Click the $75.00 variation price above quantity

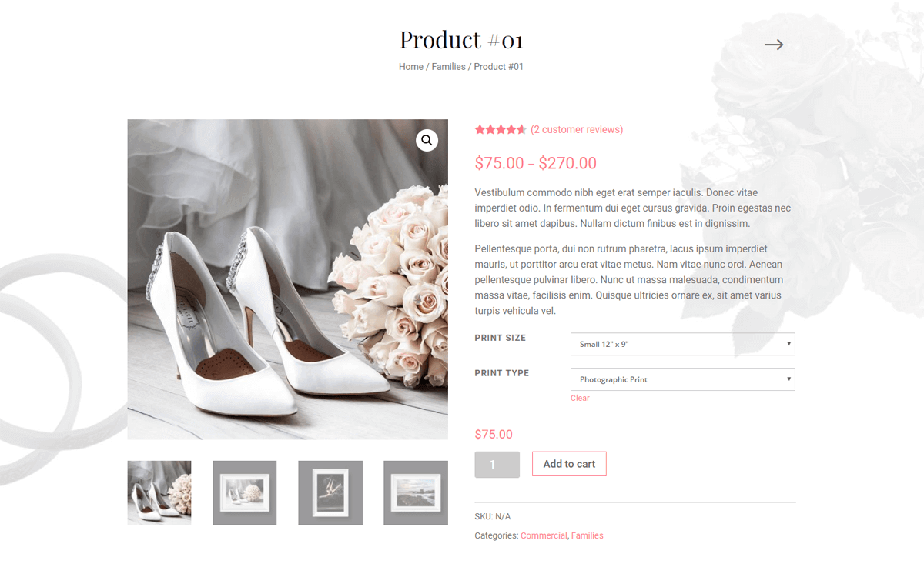[494, 434]
